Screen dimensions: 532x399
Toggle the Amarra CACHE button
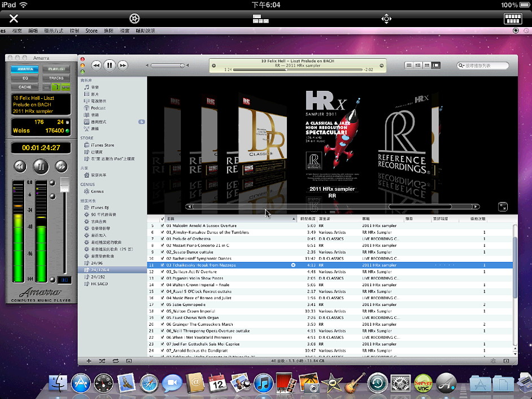click(25, 87)
